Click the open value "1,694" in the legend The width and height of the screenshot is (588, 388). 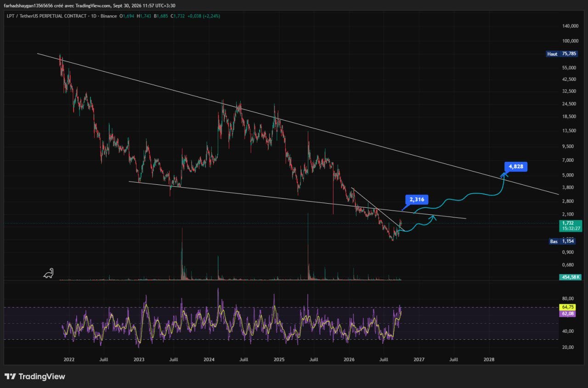point(129,16)
